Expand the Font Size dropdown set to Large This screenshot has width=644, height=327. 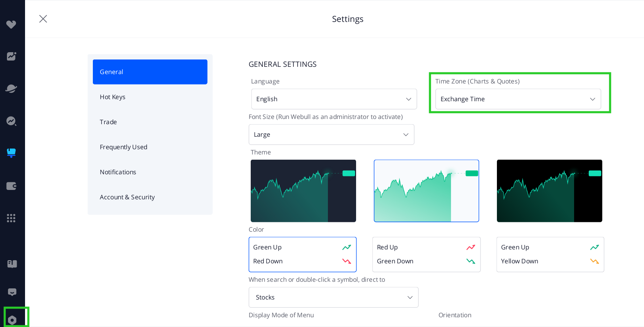tap(331, 135)
